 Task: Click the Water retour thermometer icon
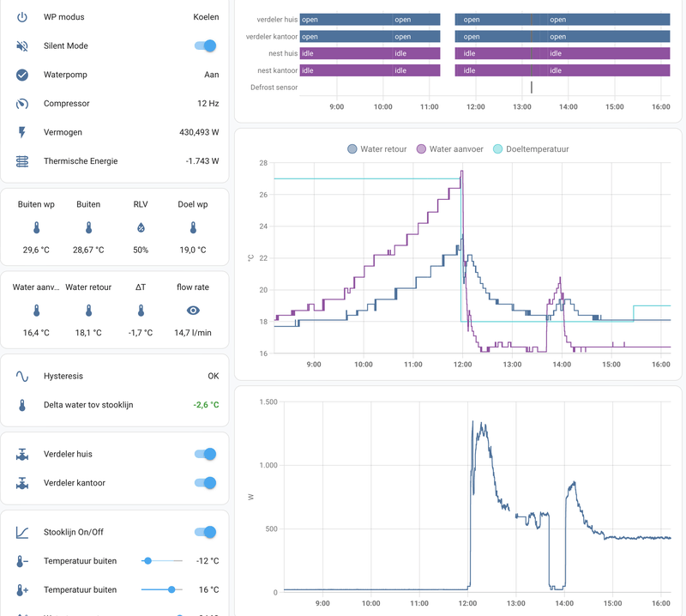click(x=88, y=311)
